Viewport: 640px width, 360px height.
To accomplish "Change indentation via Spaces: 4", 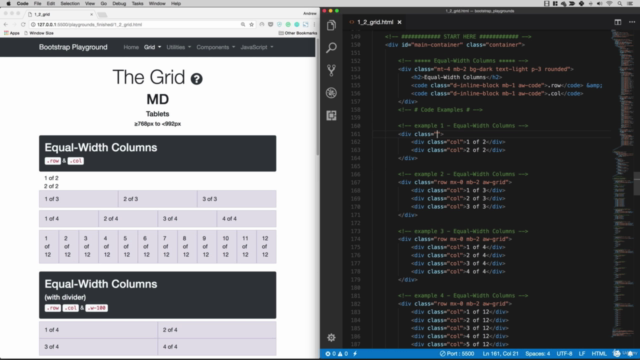I will coord(538,353).
